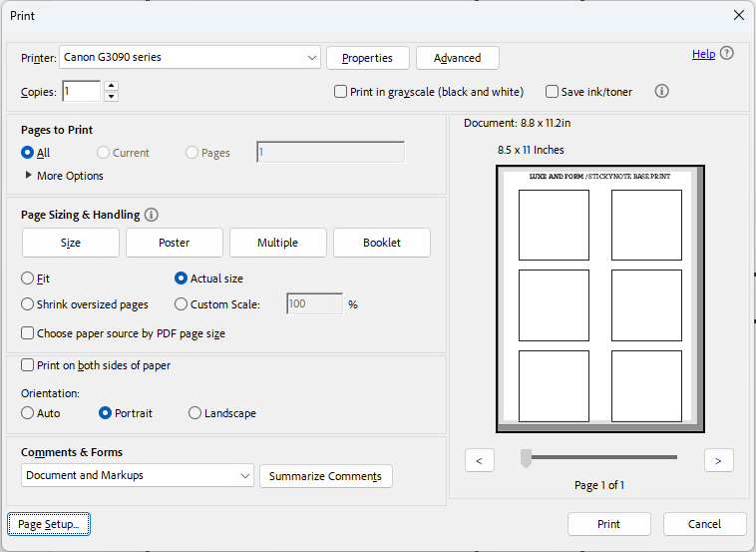This screenshot has width=756, height=552.
Task: Go to next preview page arrow
Action: [718, 460]
